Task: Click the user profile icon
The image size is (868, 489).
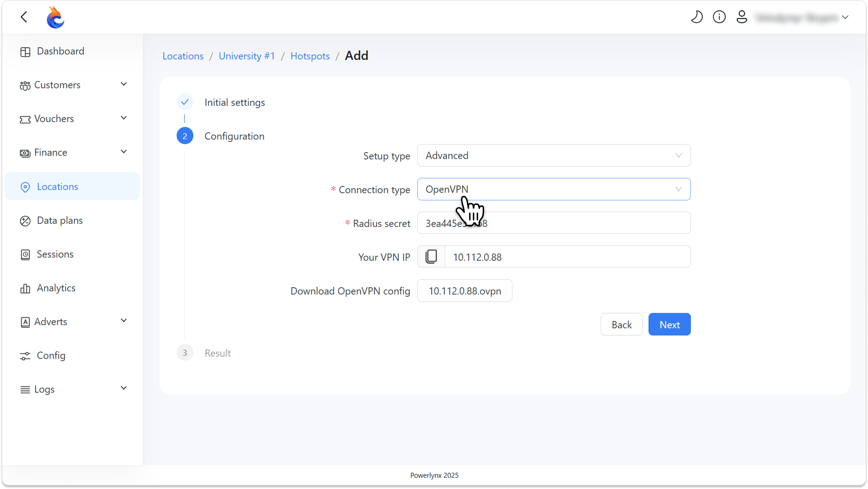Action: pos(742,17)
